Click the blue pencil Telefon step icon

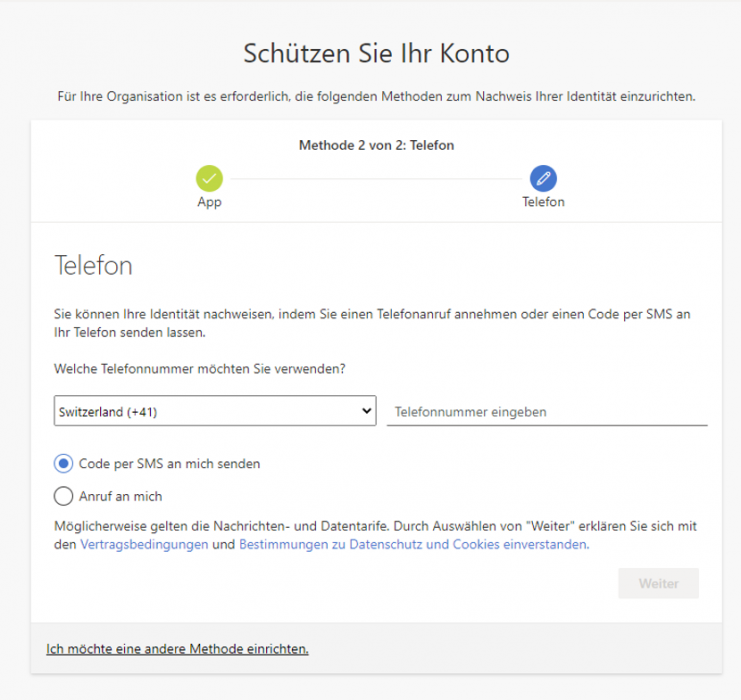[543, 179]
